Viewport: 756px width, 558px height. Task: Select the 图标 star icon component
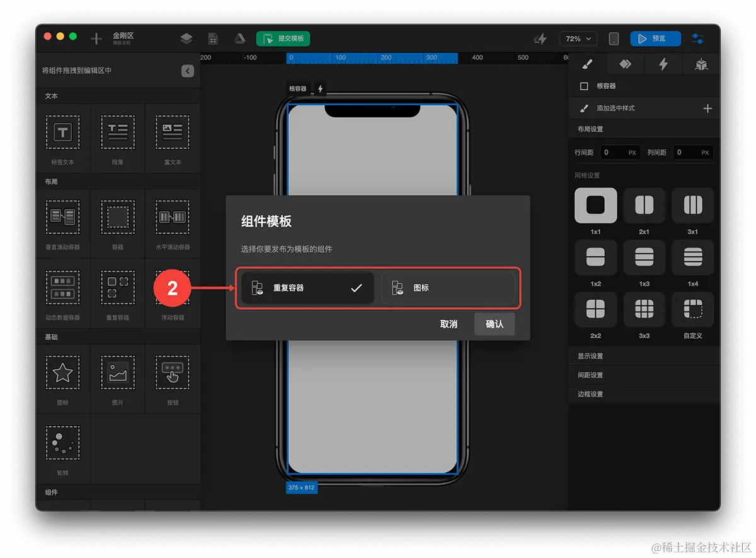(63, 379)
